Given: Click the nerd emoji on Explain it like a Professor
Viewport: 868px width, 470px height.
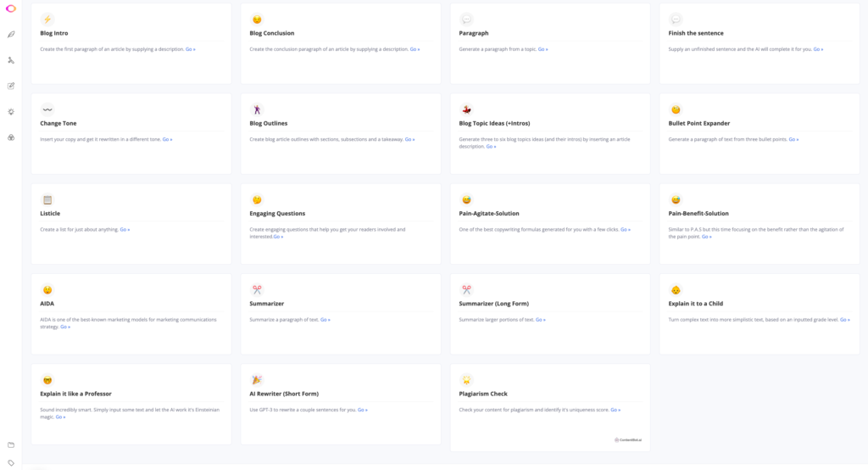Looking at the screenshot, I should coord(47,380).
